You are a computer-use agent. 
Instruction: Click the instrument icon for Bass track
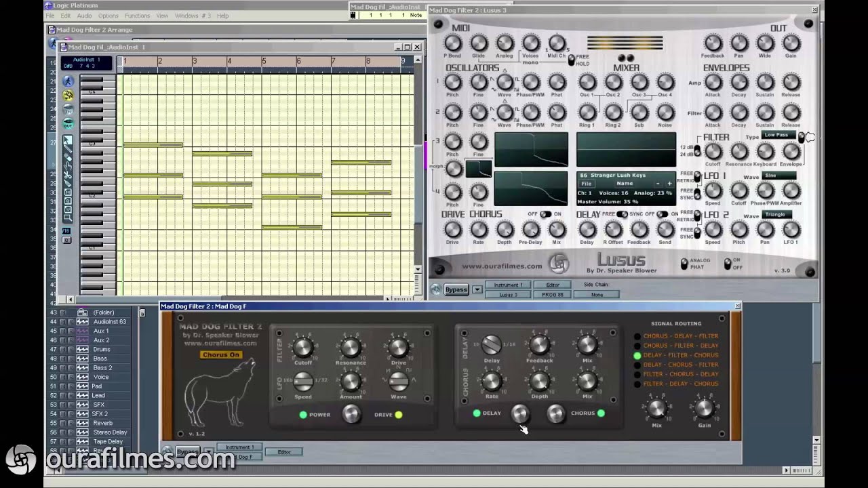82,359
